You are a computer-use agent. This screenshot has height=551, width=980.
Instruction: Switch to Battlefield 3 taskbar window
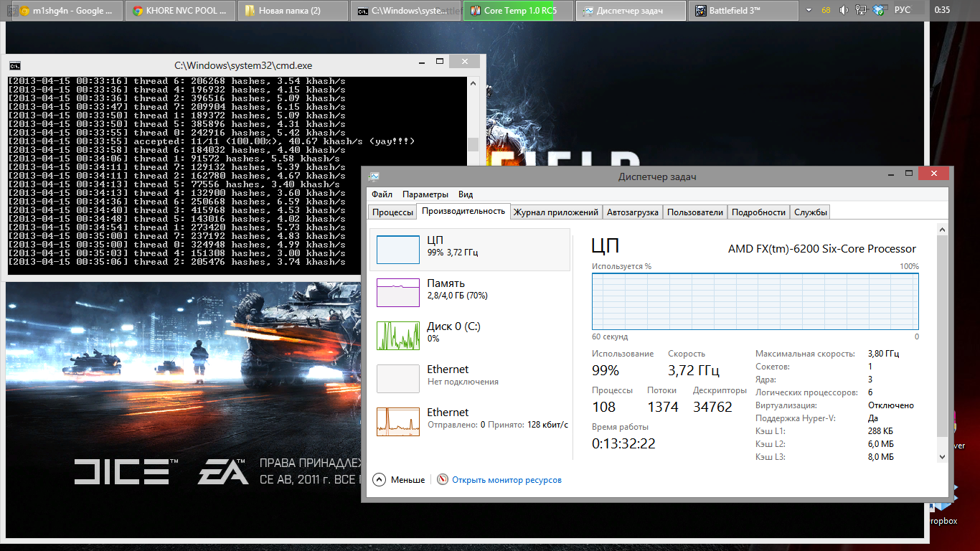(x=743, y=11)
